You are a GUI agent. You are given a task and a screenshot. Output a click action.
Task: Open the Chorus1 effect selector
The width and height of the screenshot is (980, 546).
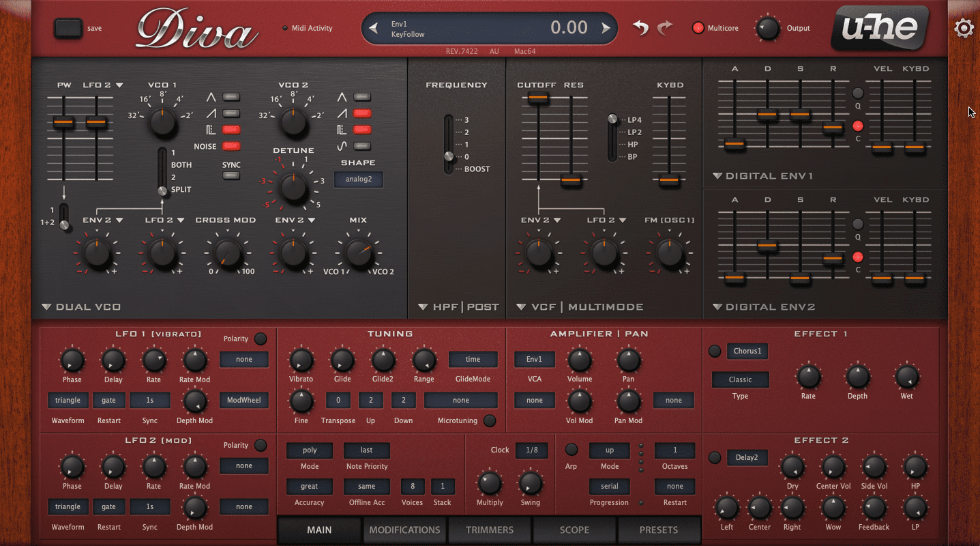coord(747,351)
